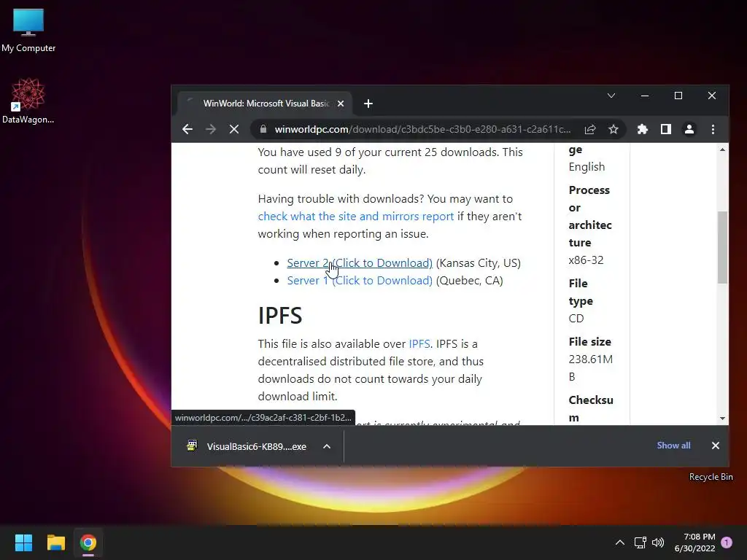
Task: Click Show all downloads
Action: coord(673,446)
